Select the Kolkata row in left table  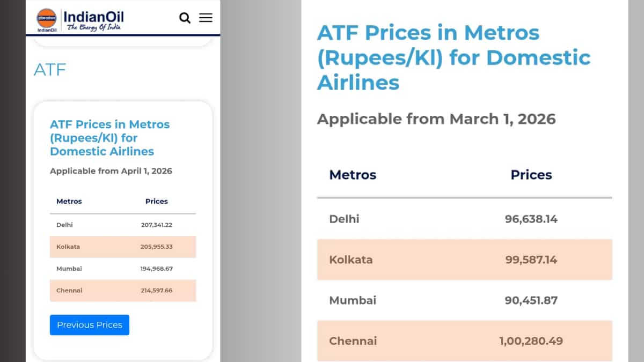click(122, 247)
